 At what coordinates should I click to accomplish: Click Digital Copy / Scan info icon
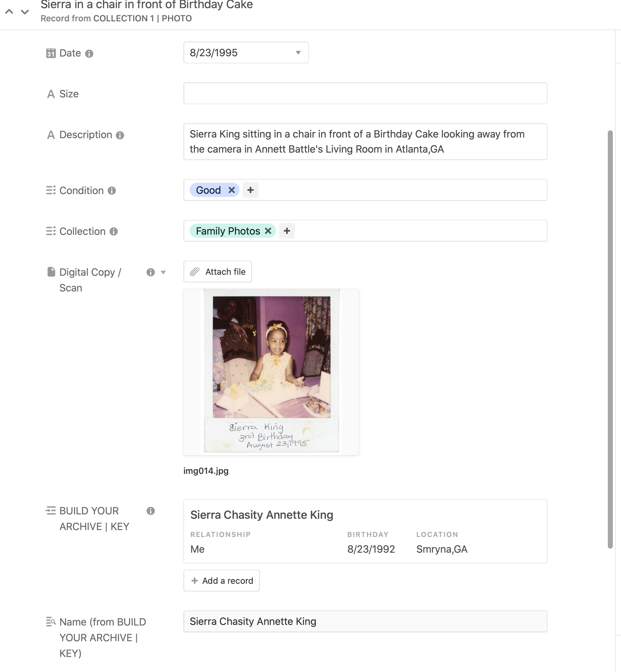coord(151,272)
